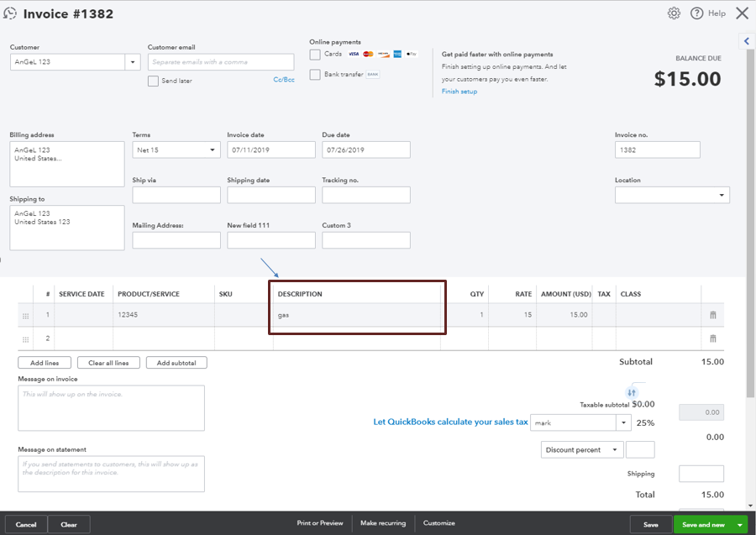Open the mark tax rate dropdown
Viewport: 756px width, 535px height.
[x=623, y=422]
